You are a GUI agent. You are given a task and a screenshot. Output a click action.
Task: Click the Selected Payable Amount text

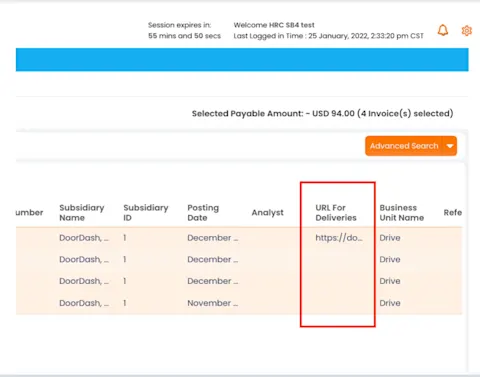tap(322, 114)
